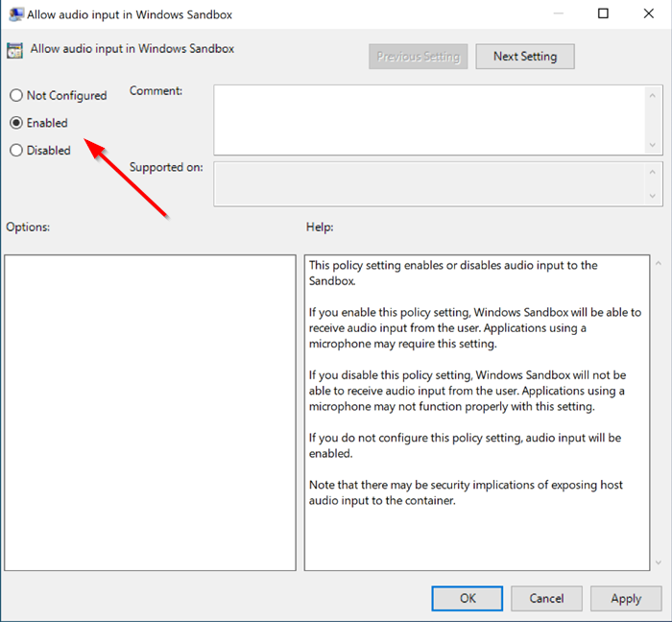Click the Supported on text field
Viewport: 672px width, 622px height.
click(428, 183)
